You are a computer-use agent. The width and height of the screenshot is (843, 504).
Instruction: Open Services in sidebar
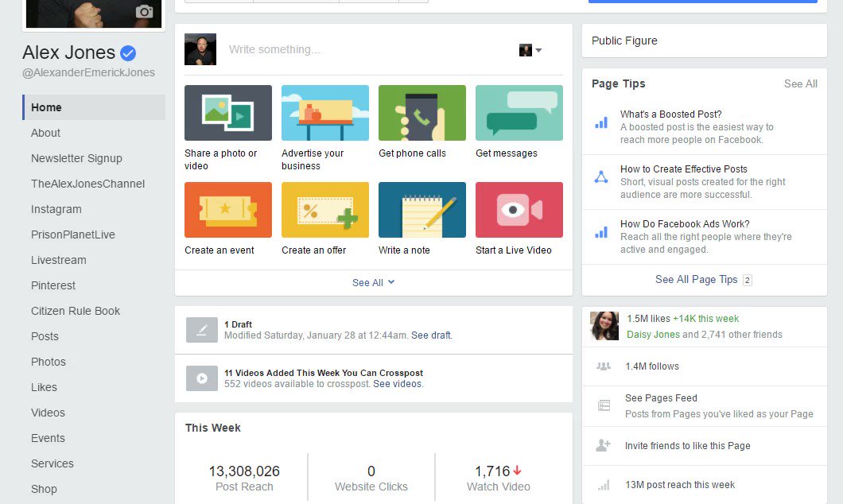(52, 463)
